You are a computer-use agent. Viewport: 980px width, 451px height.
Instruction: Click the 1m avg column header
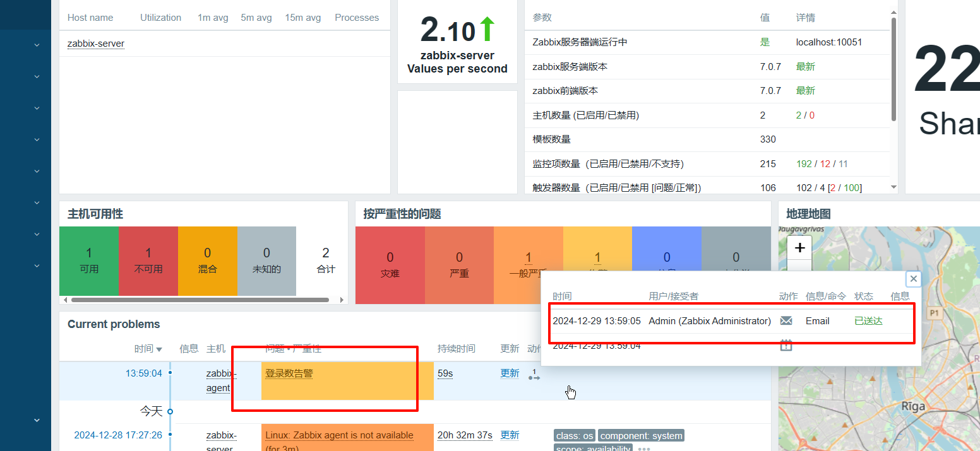[x=213, y=18]
